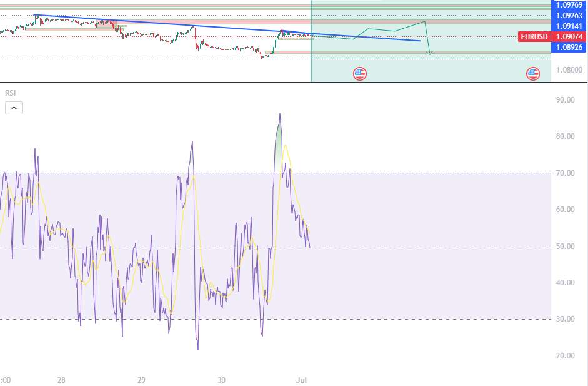Click the 60.00 RSI scale value
The image size is (588, 386).
(565, 210)
